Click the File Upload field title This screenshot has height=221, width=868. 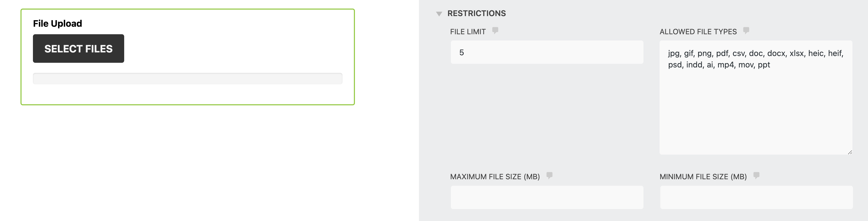coord(57,23)
